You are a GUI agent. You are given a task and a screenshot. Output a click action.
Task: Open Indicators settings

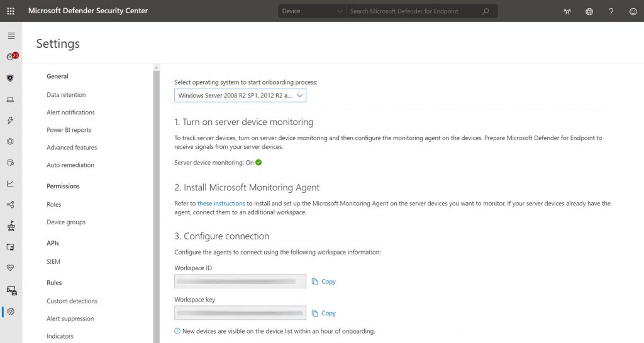(x=60, y=337)
